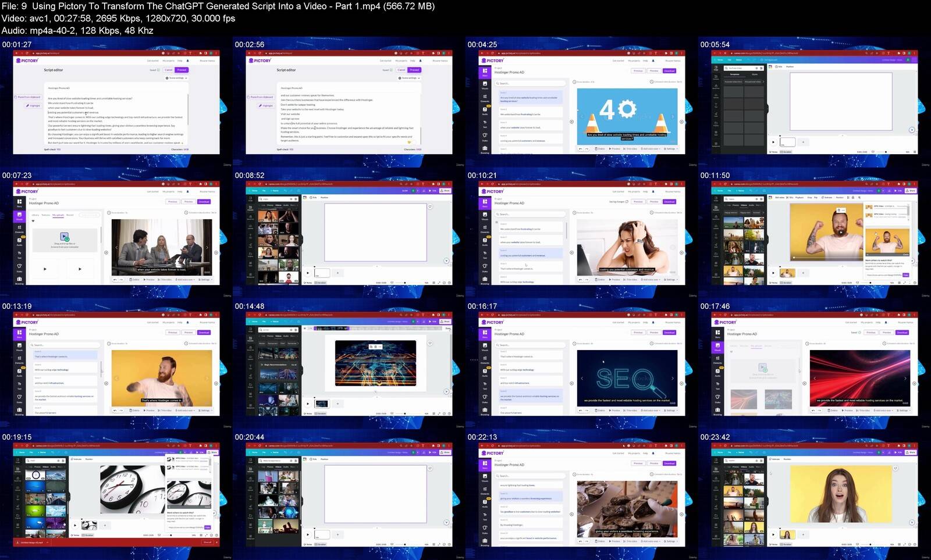The width and height of the screenshot is (931, 560).
Task: Open Visuals sidebar icon in the 00:10:21 frame
Action: click(x=485, y=215)
